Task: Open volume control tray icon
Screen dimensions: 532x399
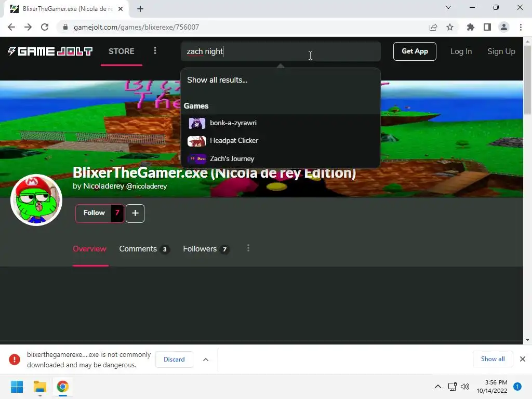Action: 465,387
